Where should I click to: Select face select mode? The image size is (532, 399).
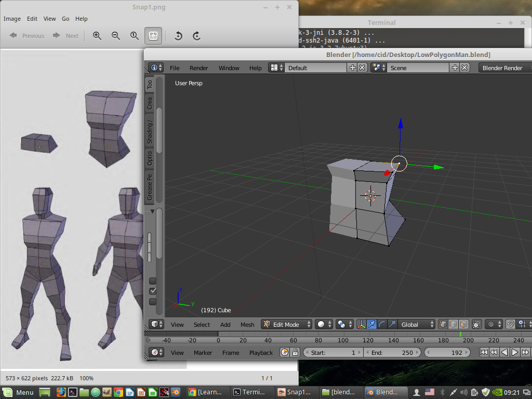(463, 324)
